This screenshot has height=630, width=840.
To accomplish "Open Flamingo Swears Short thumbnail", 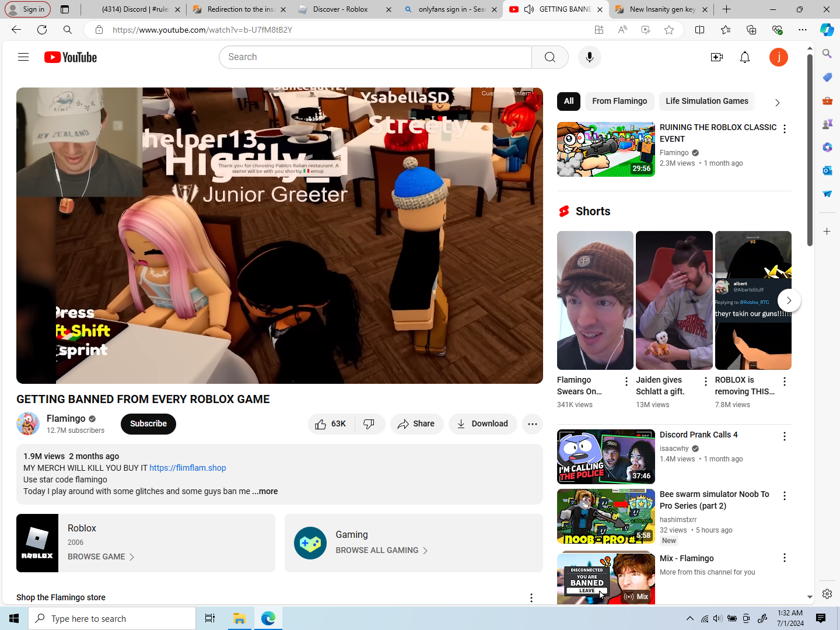I will (595, 300).
